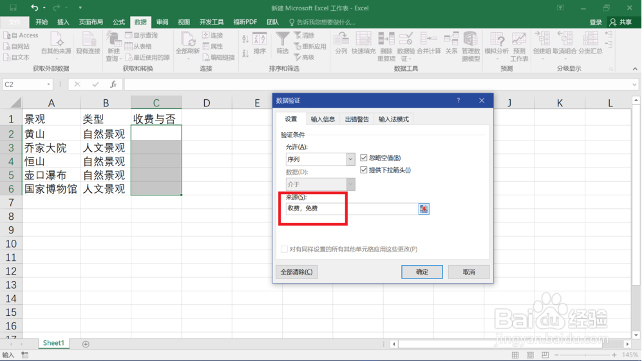Viewport: 644px width, 361px height.
Task: Import data from Access
Action: [x=21, y=35]
